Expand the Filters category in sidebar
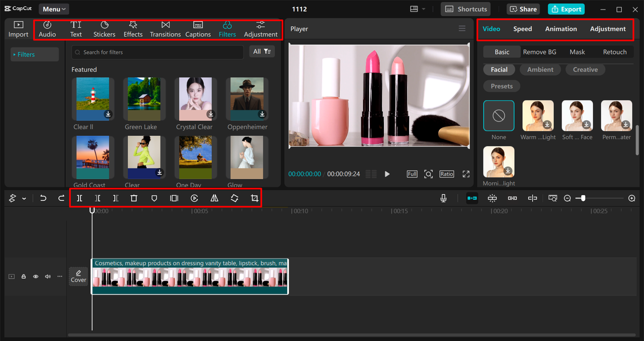 coord(34,54)
